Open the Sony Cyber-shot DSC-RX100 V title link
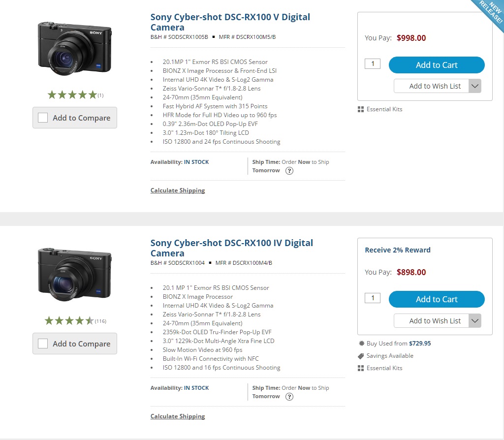504x440 pixels. pyautogui.click(x=230, y=22)
